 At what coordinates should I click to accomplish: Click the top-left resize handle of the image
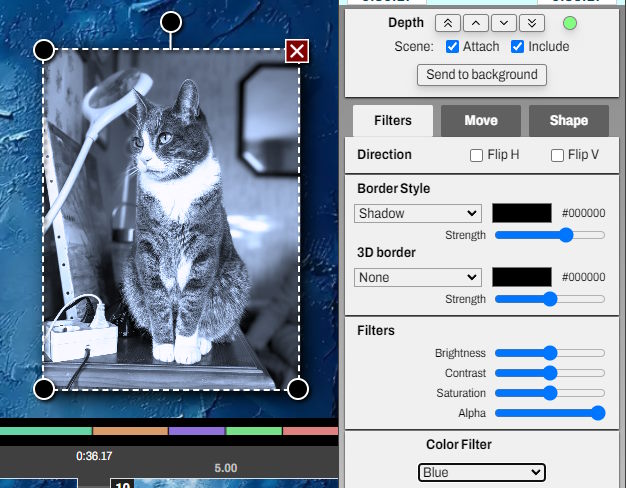point(44,50)
